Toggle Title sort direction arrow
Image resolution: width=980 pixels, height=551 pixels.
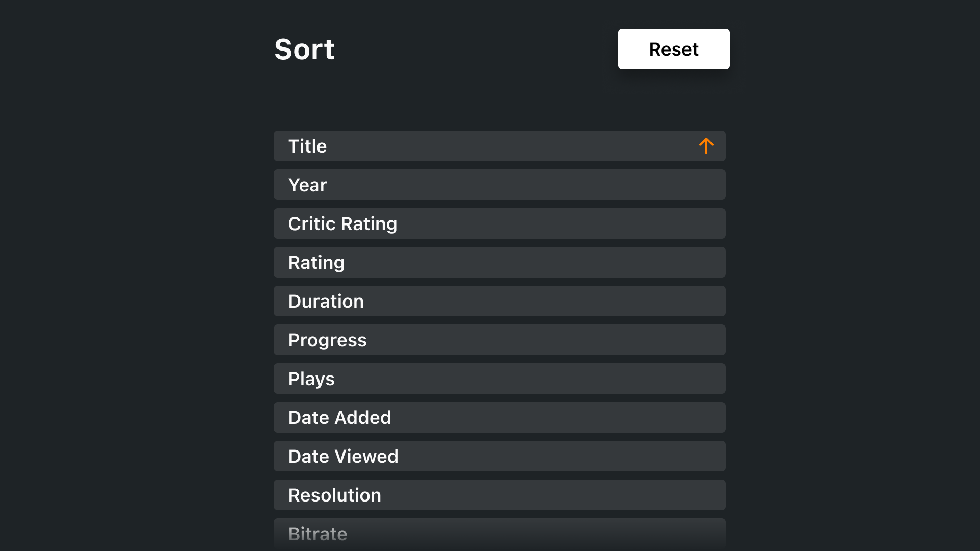pyautogui.click(x=706, y=146)
